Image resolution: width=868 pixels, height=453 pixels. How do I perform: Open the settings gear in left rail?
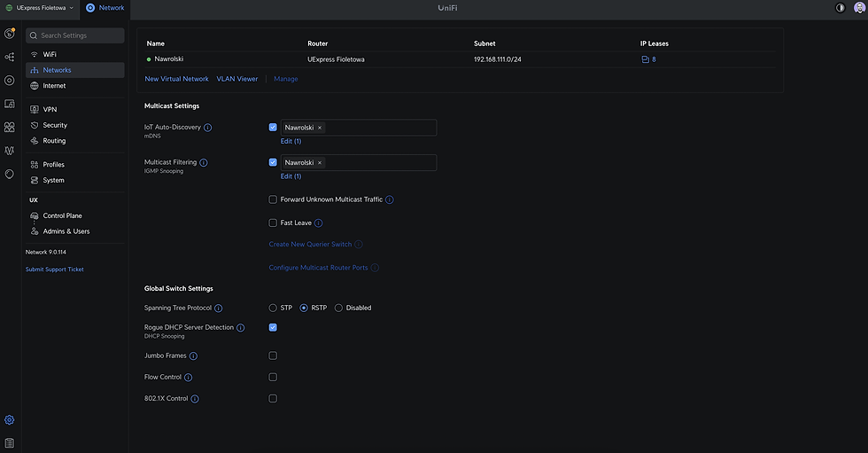click(x=10, y=419)
